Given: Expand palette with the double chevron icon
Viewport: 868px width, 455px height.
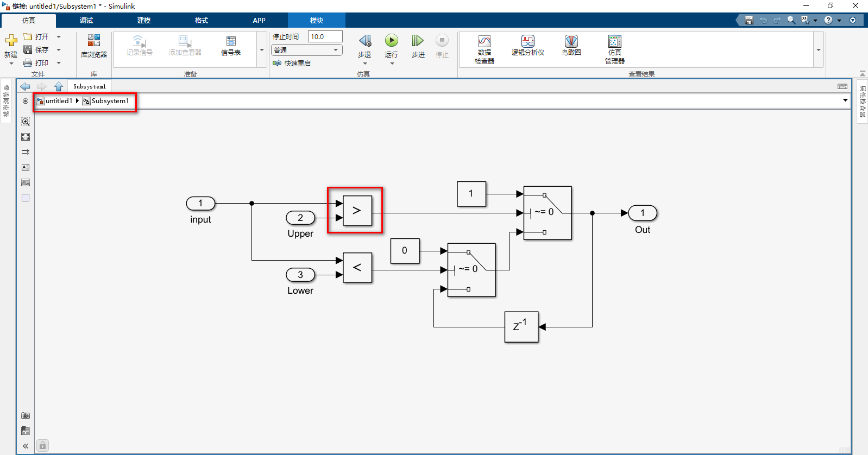Looking at the screenshot, I should tap(26, 446).
